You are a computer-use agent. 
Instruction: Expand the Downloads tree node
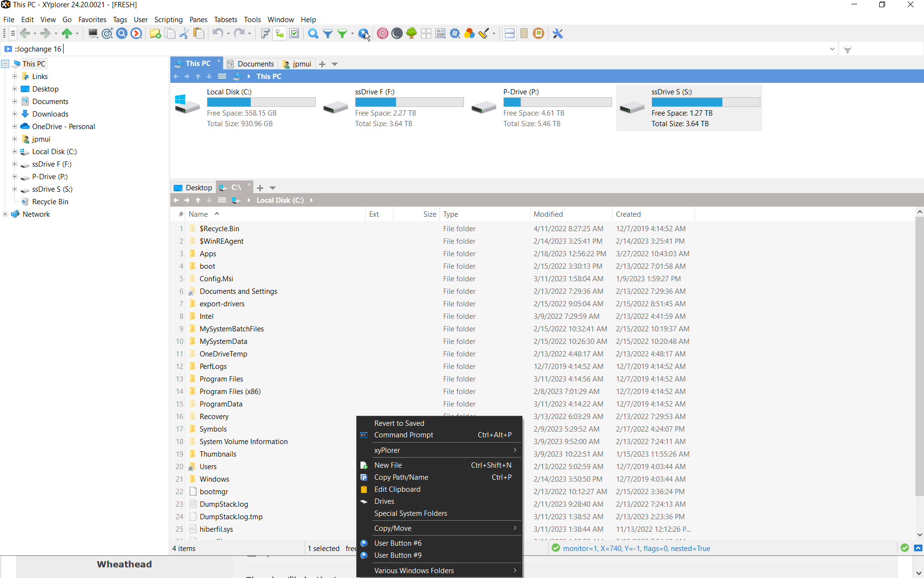[x=14, y=114]
